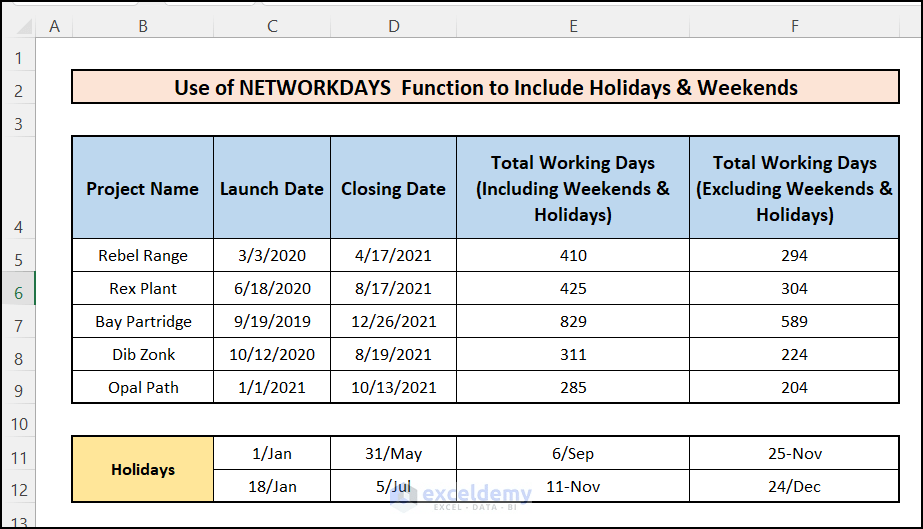The image size is (923, 529).
Task: Select row 8 header
Action: pyautogui.click(x=18, y=354)
